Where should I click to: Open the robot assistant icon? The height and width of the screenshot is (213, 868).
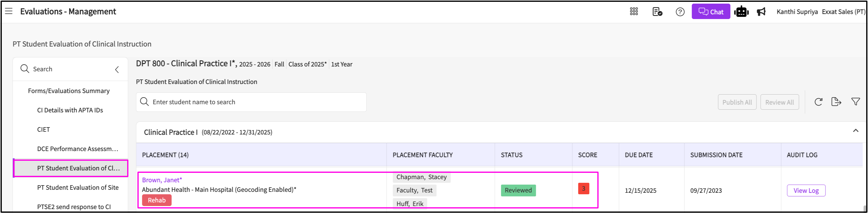coord(741,12)
